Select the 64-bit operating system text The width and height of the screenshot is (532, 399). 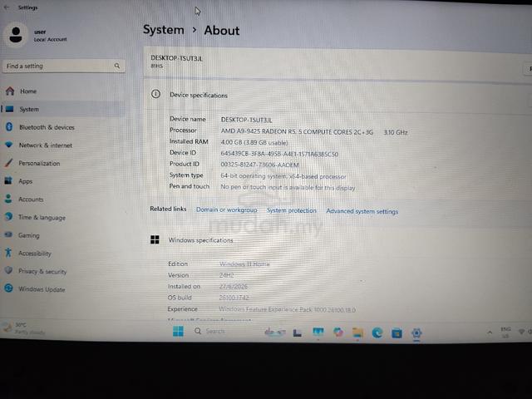pos(283,176)
